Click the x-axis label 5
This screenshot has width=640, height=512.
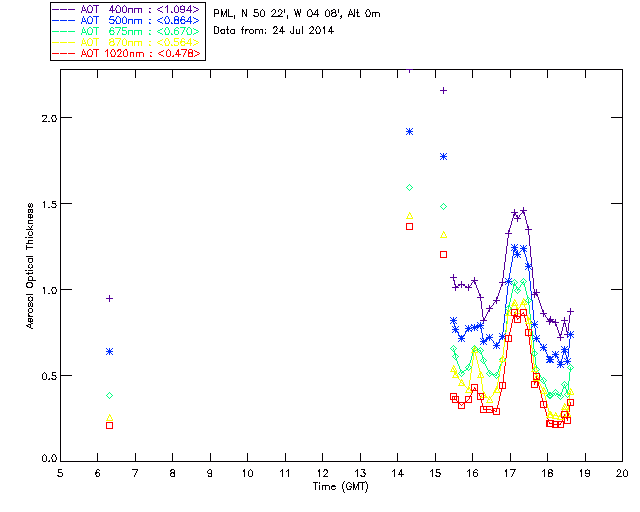pyautogui.click(x=60, y=473)
